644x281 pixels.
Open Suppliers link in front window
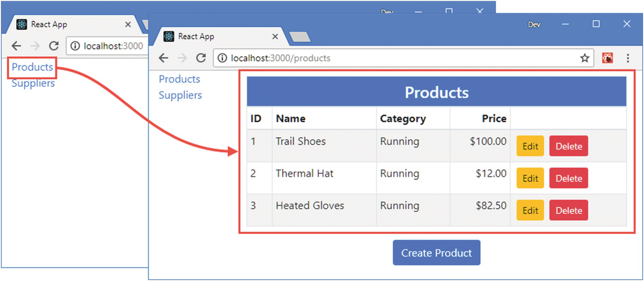click(180, 95)
